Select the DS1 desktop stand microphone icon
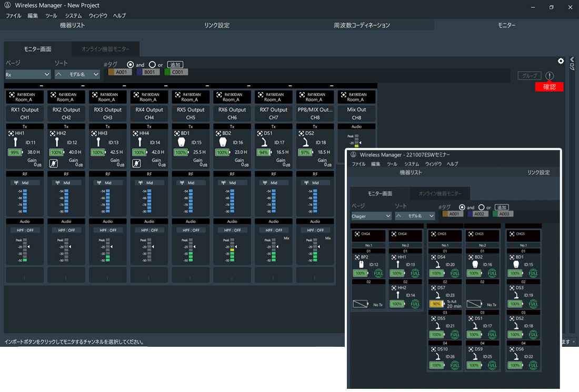 264,143
